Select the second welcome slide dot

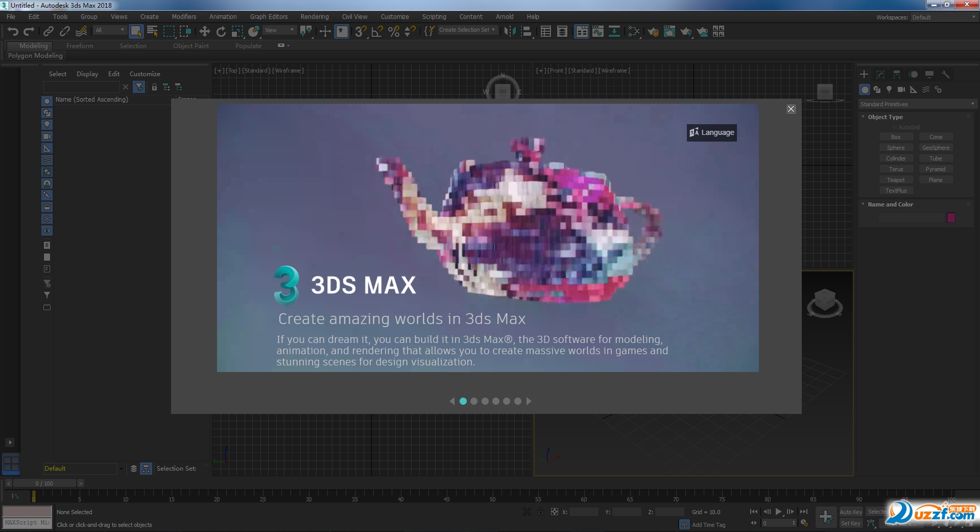tap(474, 401)
